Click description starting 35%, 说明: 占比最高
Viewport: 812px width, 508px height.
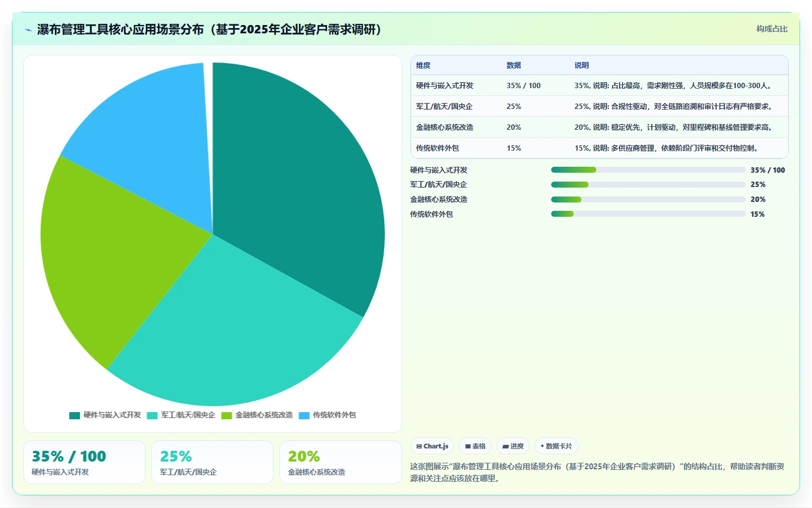[x=673, y=86]
